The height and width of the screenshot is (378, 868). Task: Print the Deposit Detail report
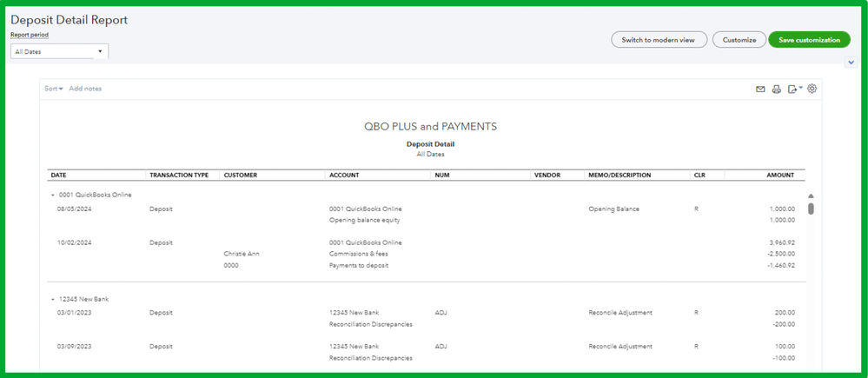pos(777,90)
